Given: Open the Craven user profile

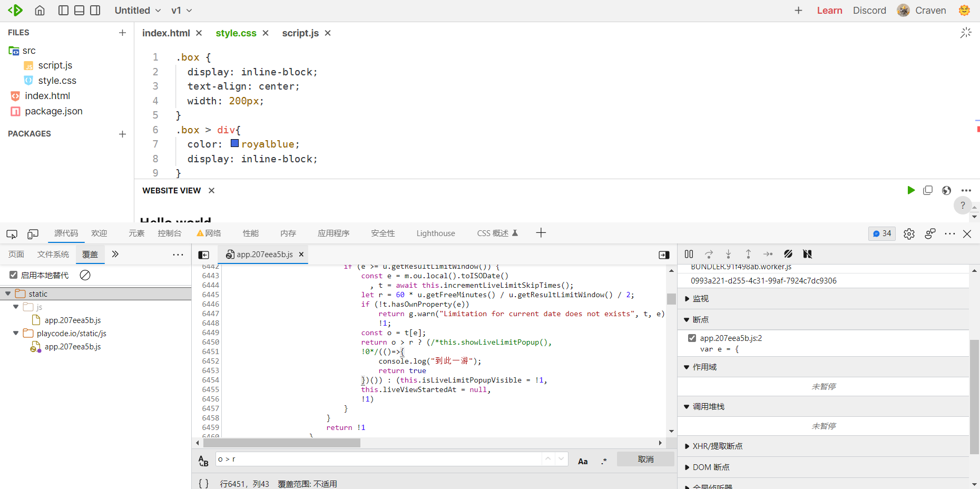Looking at the screenshot, I should pos(922,11).
